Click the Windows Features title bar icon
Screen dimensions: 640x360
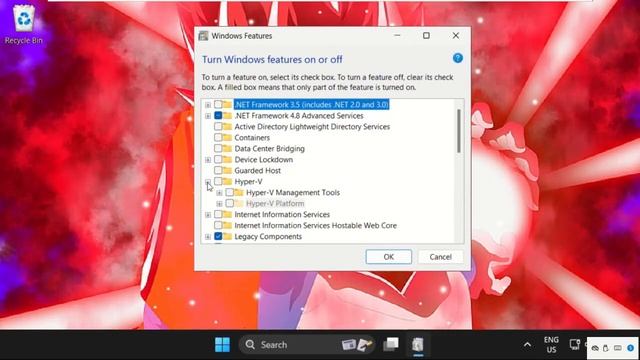tap(203, 36)
